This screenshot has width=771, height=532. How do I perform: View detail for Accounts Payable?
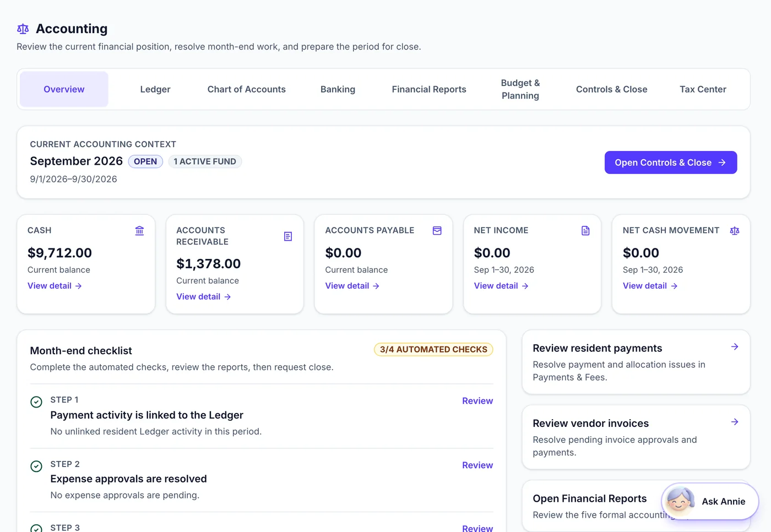pyautogui.click(x=352, y=286)
